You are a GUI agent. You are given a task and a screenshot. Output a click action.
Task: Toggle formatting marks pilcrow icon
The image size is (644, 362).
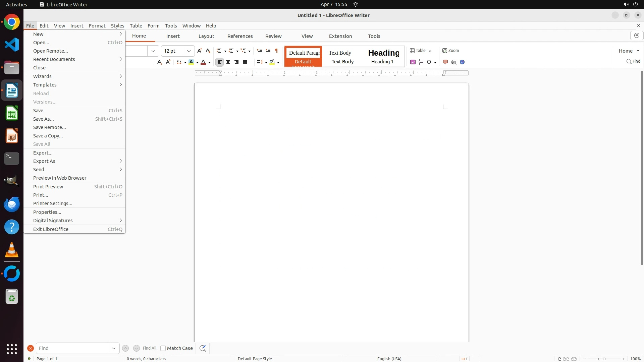tap(276, 51)
